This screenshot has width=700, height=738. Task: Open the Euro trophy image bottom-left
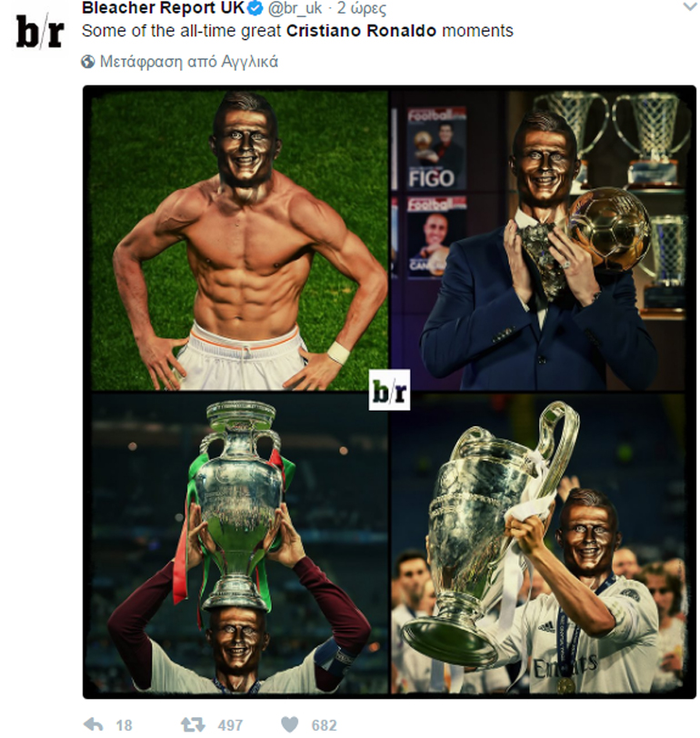[239, 544]
